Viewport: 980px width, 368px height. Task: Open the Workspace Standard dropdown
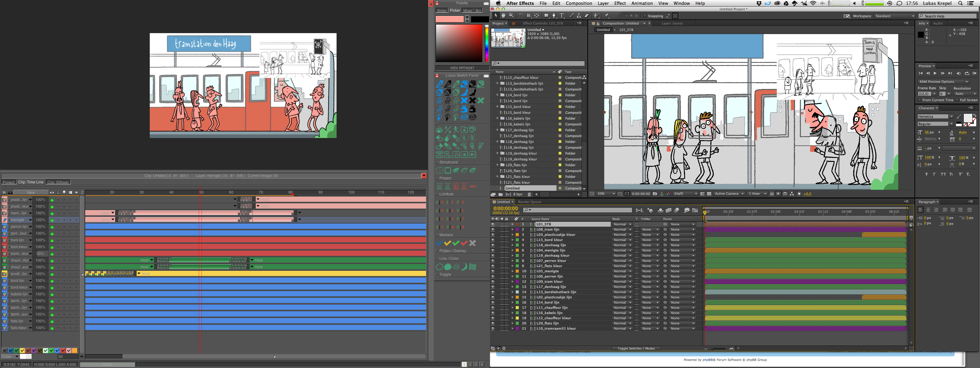pyautogui.click(x=894, y=16)
